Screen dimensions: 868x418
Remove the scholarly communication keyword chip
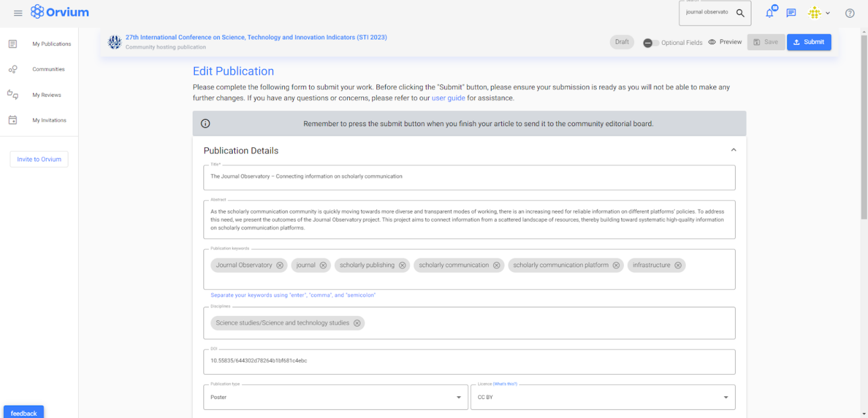pyautogui.click(x=497, y=265)
